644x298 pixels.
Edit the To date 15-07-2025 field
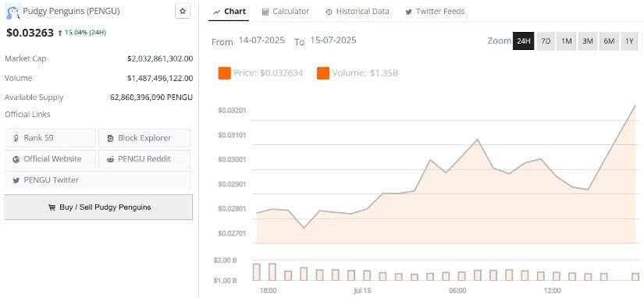click(x=333, y=41)
